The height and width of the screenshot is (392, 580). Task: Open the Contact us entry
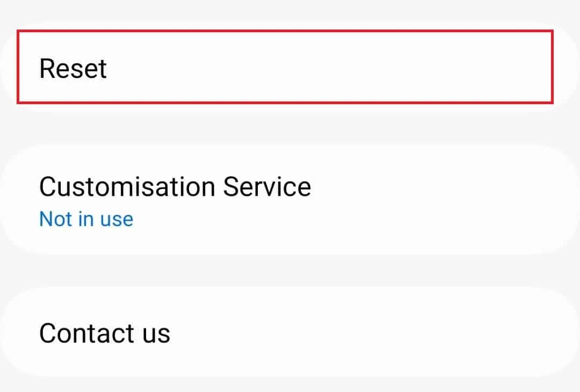click(x=290, y=332)
